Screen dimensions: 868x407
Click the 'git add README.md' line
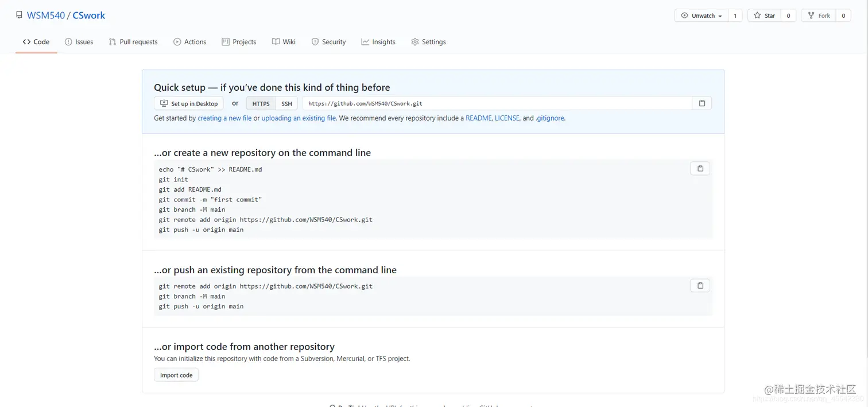pos(190,189)
